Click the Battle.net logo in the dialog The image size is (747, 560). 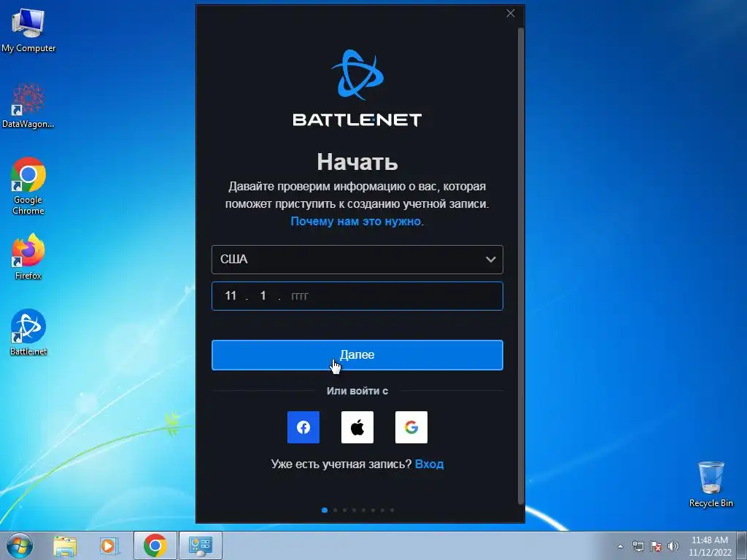[x=357, y=88]
